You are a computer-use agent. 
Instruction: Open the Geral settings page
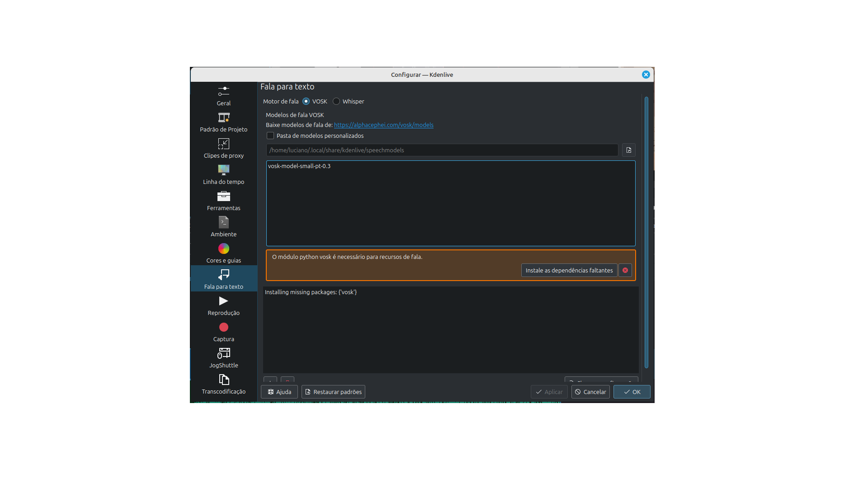click(x=223, y=96)
